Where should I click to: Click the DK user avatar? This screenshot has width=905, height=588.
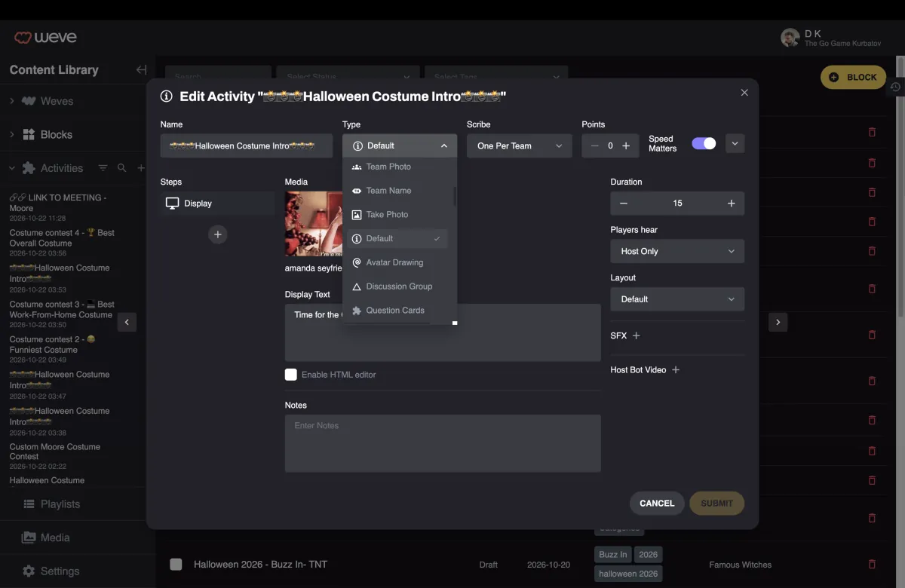click(790, 38)
